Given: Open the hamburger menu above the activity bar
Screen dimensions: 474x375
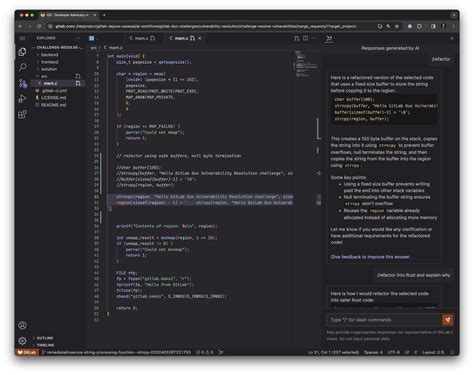Looking at the screenshot, I should pos(22,38).
